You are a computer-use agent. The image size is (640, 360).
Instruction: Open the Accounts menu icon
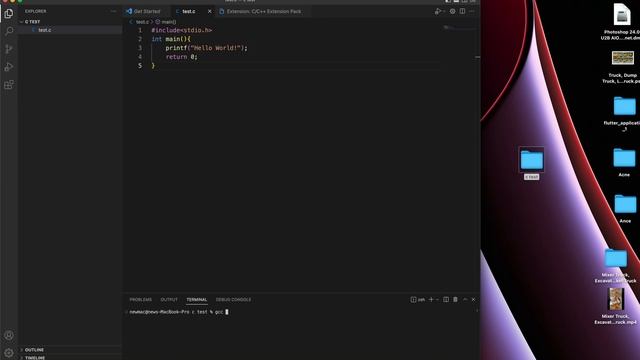pos(9,335)
